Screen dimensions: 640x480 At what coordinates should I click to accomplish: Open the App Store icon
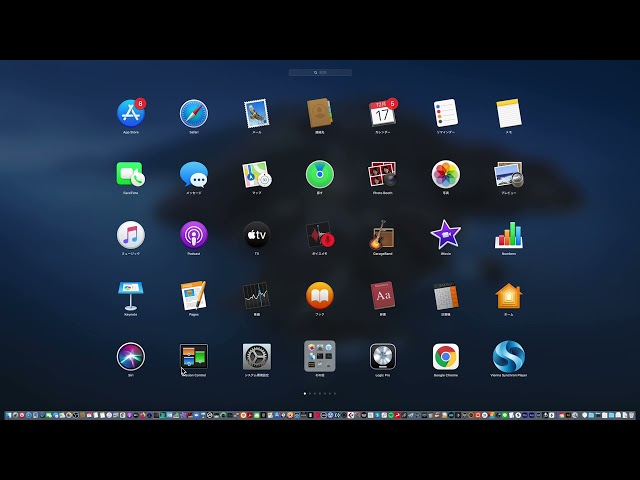tap(131, 113)
